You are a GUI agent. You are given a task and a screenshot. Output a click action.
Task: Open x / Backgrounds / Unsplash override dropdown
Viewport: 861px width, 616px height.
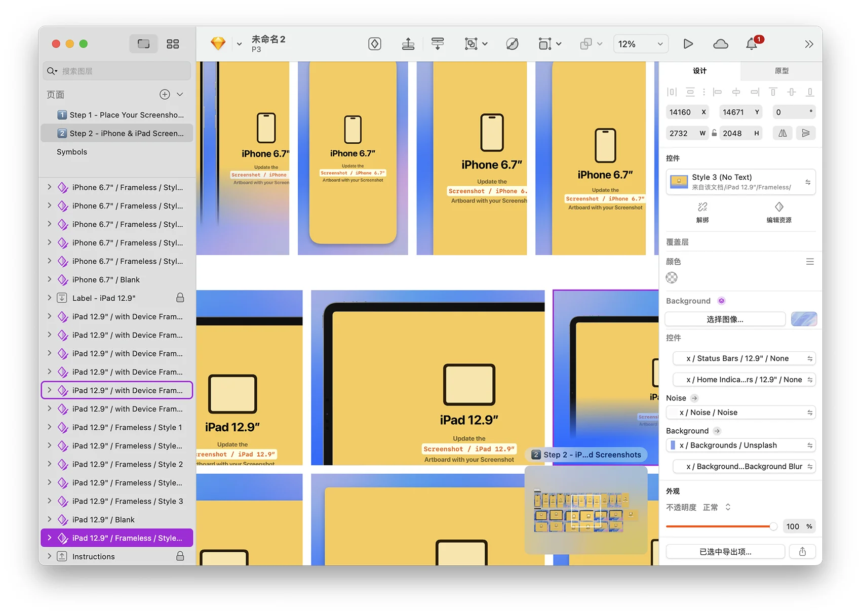point(740,445)
